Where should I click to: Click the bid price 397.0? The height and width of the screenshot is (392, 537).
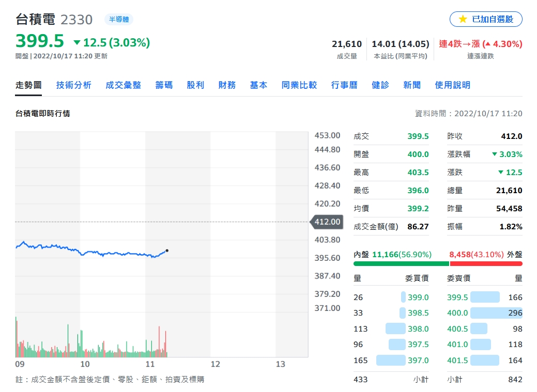coord(418,360)
